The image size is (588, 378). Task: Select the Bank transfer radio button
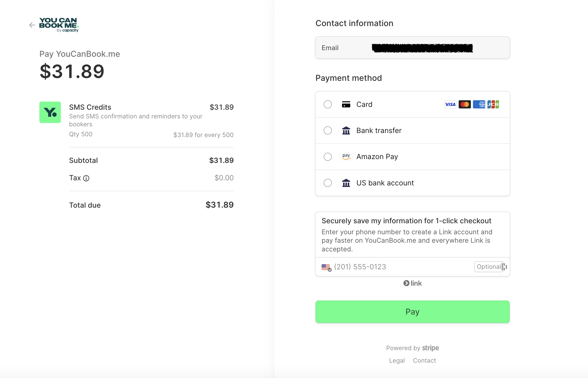pos(328,130)
